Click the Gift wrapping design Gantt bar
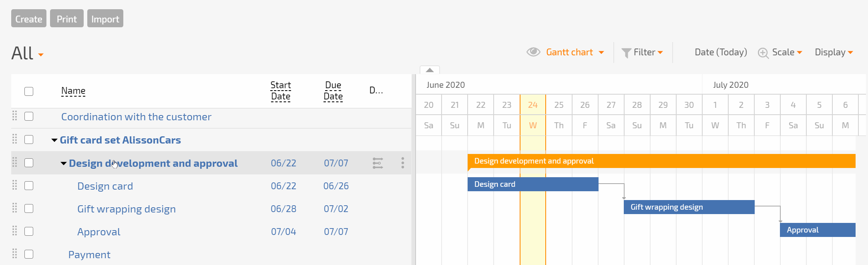 click(689, 207)
